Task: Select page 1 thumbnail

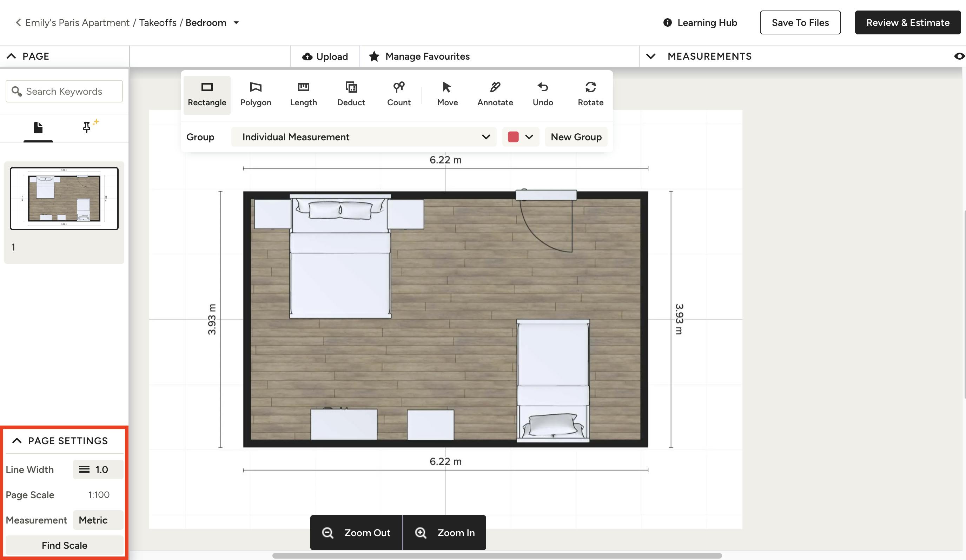Action: (x=64, y=199)
